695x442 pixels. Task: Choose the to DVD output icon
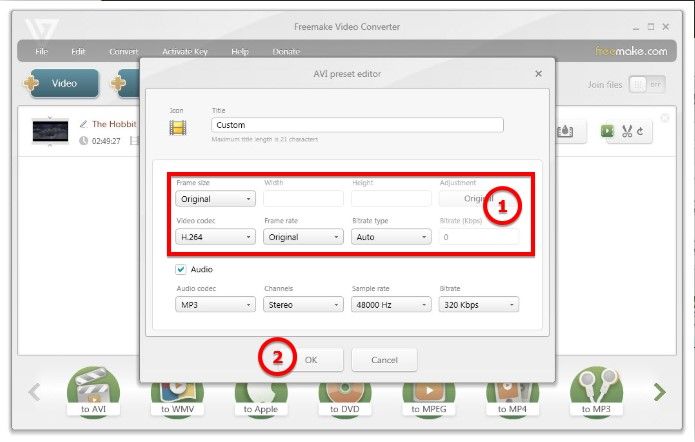(345, 390)
